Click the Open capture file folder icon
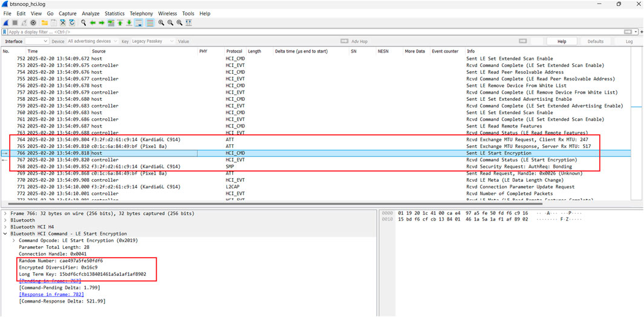The width and height of the screenshot is (644, 317). (45, 22)
